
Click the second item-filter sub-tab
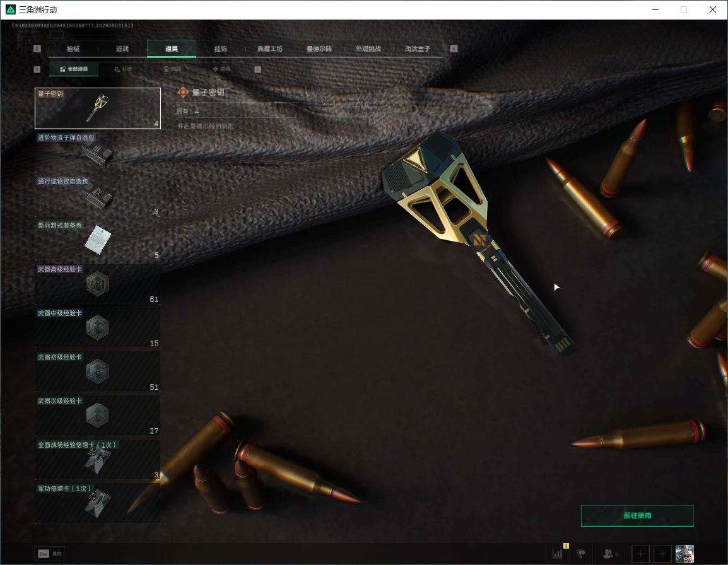tap(123, 69)
